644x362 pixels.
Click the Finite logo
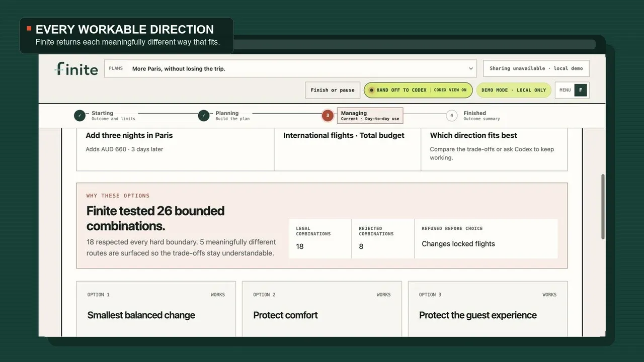point(76,69)
